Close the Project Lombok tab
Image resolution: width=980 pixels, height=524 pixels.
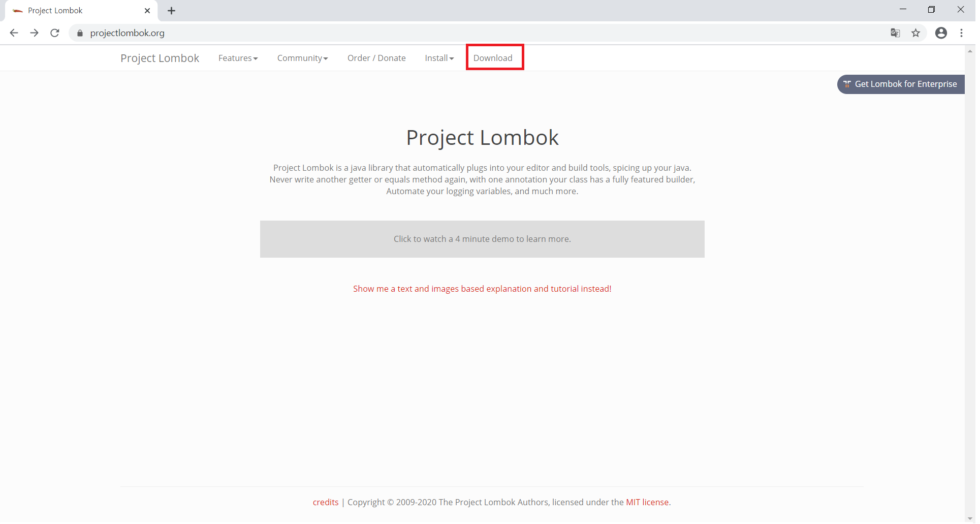coord(148,11)
